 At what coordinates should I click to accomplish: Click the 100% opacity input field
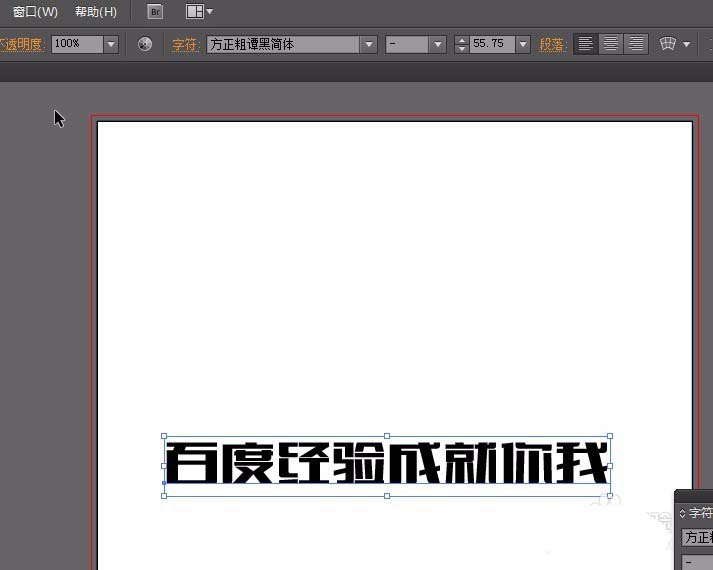click(77, 44)
